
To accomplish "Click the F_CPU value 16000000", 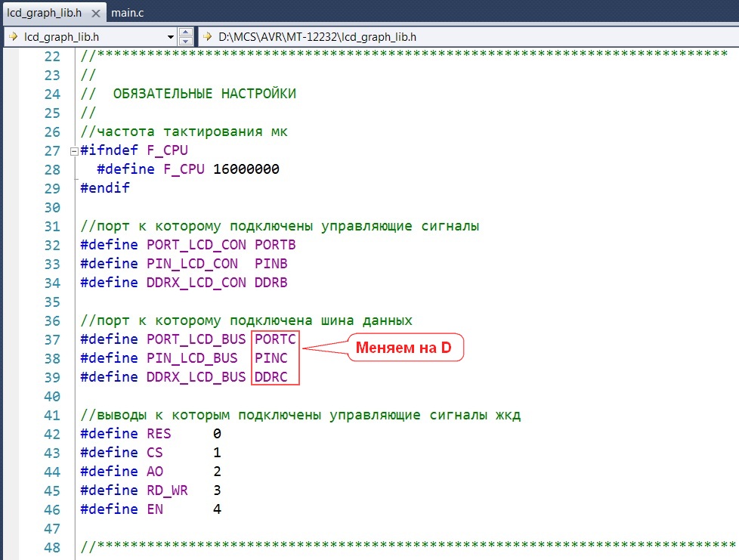I will click(x=246, y=169).
